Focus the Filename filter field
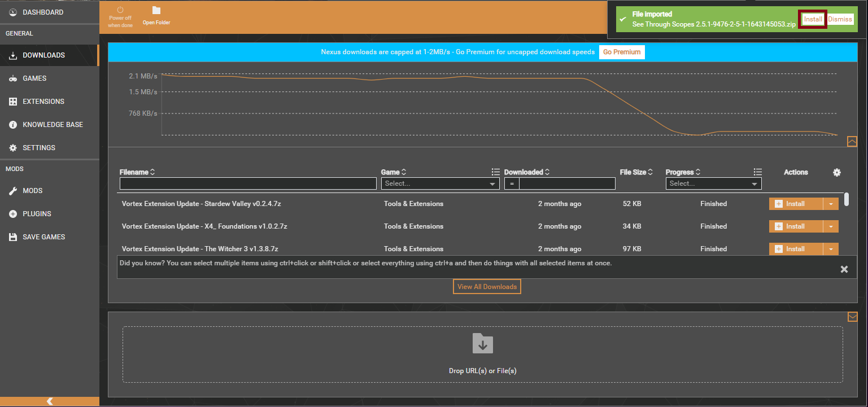 [248, 183]
